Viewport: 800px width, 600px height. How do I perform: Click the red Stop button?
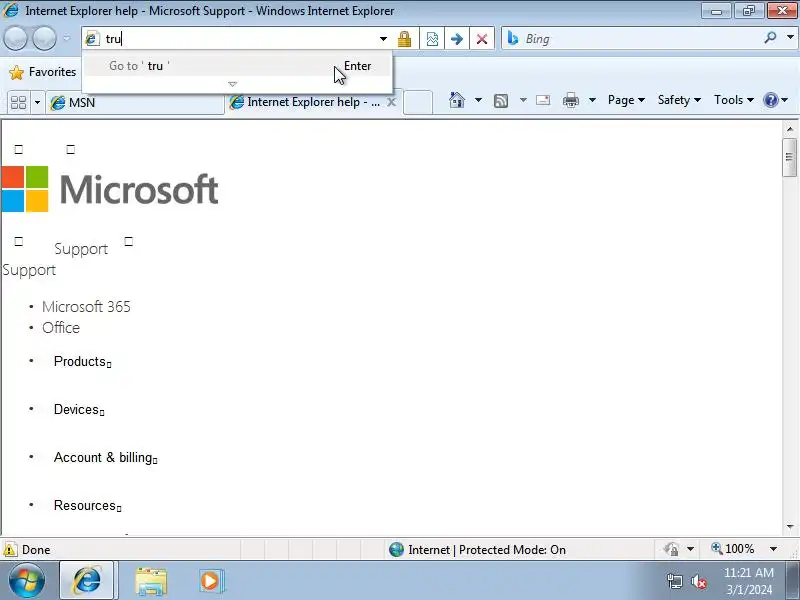[482, 39]
